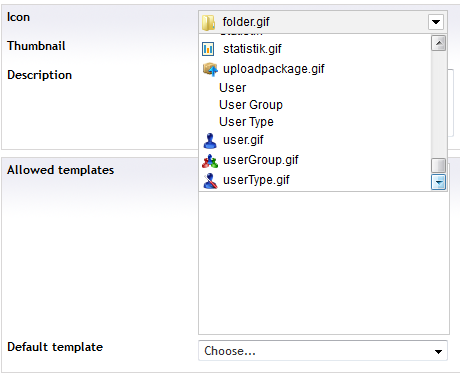Screen dimensions: 460x375
Task: Select the 'User' option in icon list
Action: [232, 88]
